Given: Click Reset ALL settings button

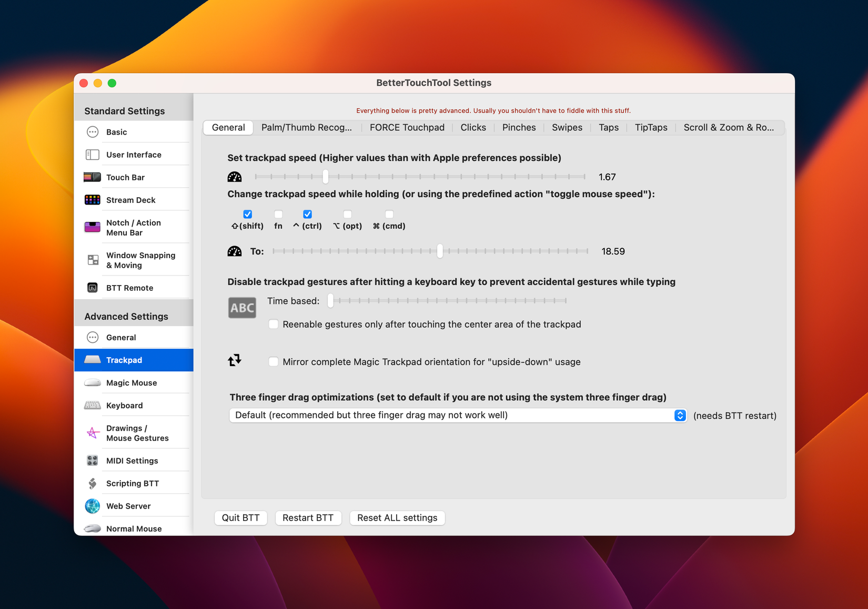Looking at the screenshot, I should [397, 518].
